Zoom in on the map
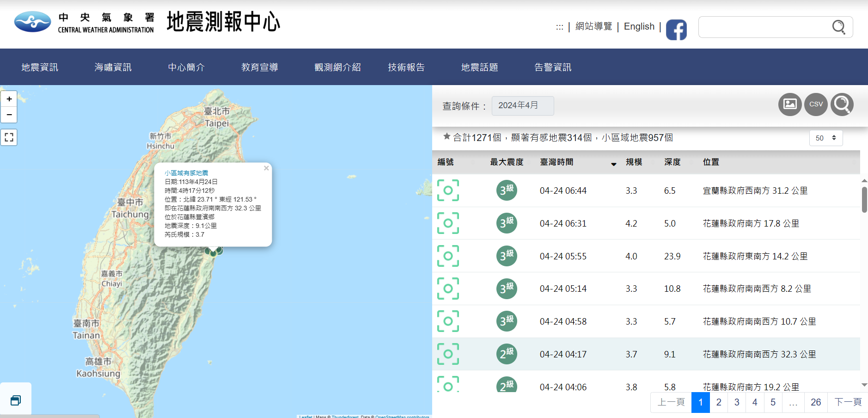 9,99
